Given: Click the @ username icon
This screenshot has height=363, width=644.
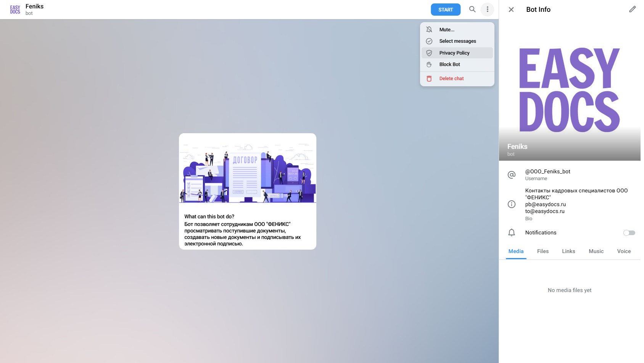Looking at the screenshot, I should (512, 175).
